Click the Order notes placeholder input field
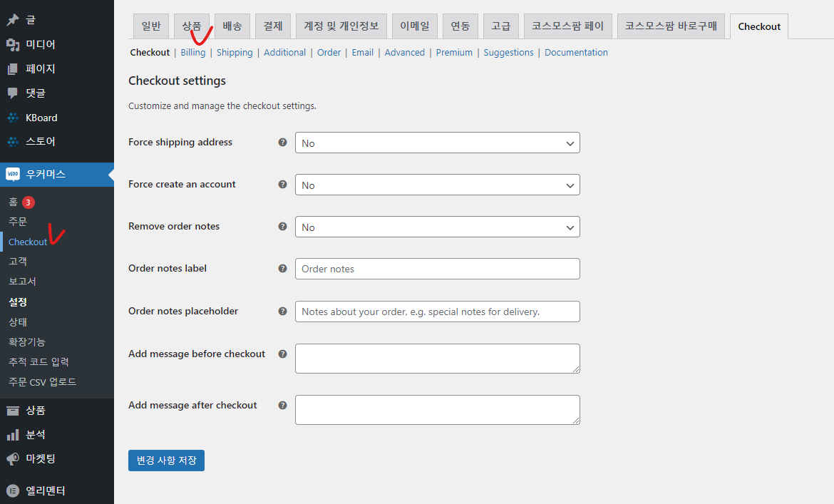This screenshot has width=834, height=504. pos(437,312)
